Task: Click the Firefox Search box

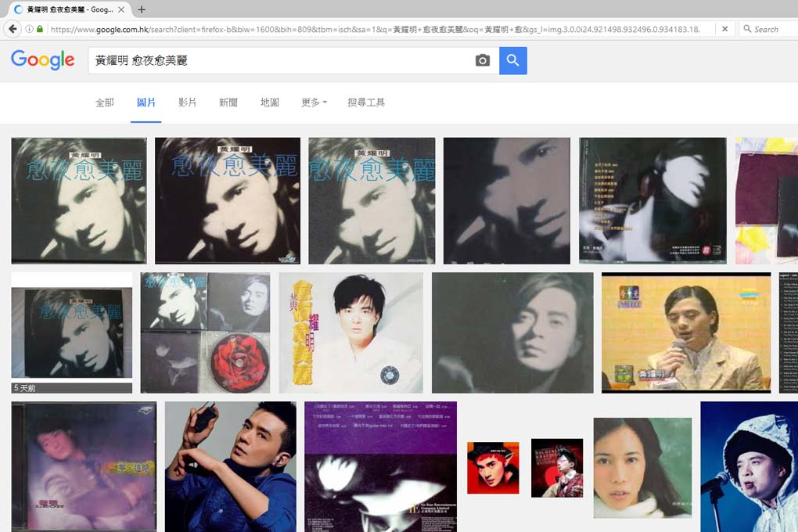Action: click(x=770, y=29)
